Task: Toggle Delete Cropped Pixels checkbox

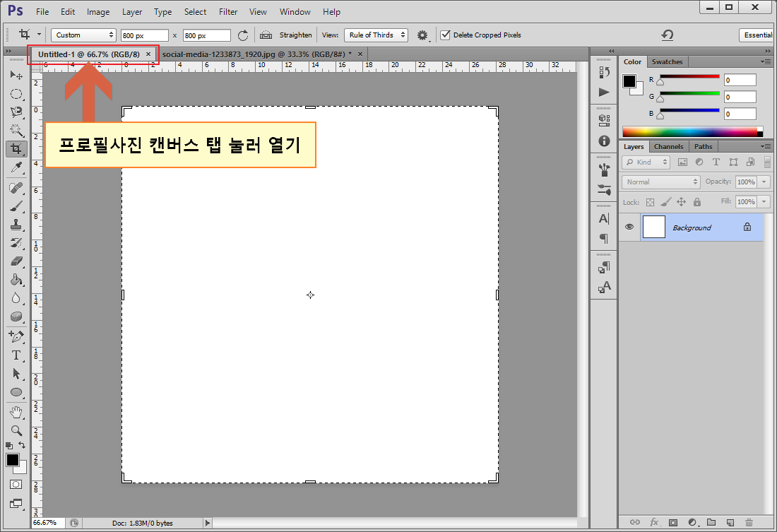Action: point(446,35)
